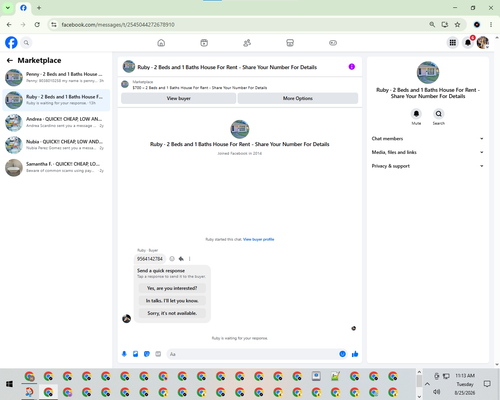Send a thumbs-up like

(x=355, y=354)
